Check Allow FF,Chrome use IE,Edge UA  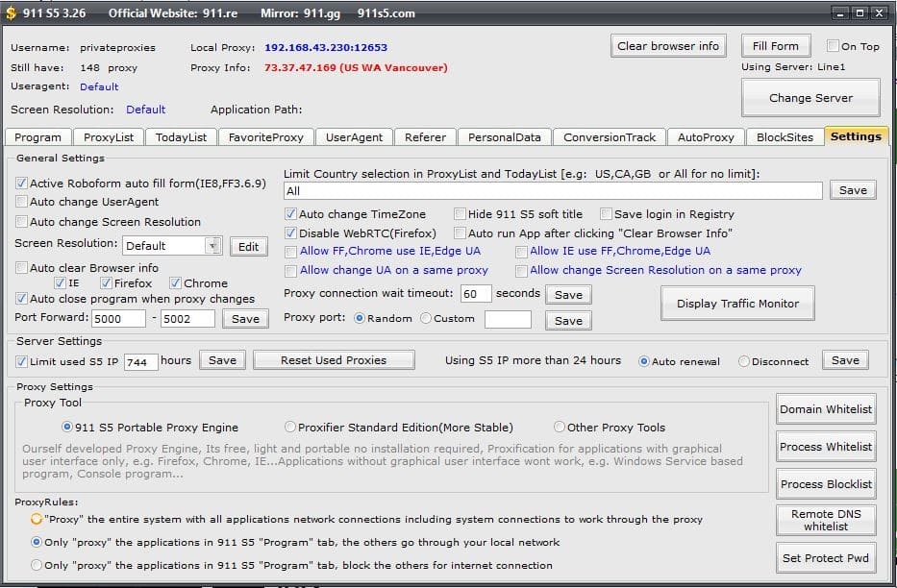point(290,252)
